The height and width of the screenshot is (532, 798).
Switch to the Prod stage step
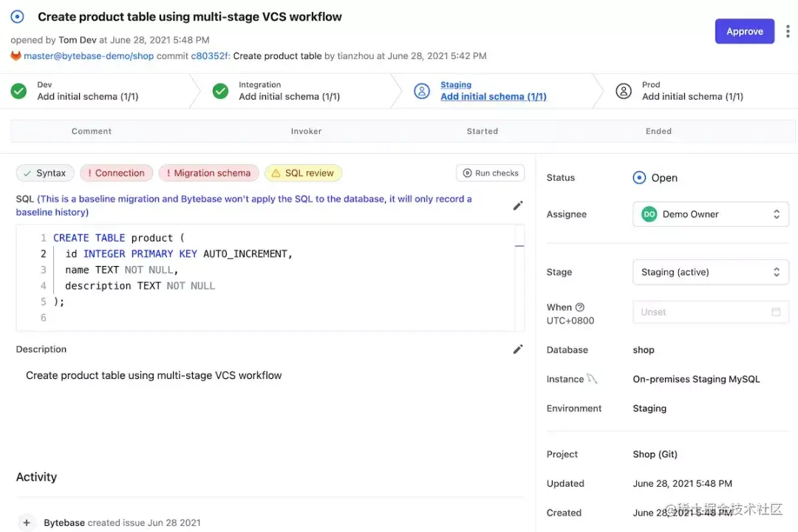pyautogui.click(x=692, y=91)
